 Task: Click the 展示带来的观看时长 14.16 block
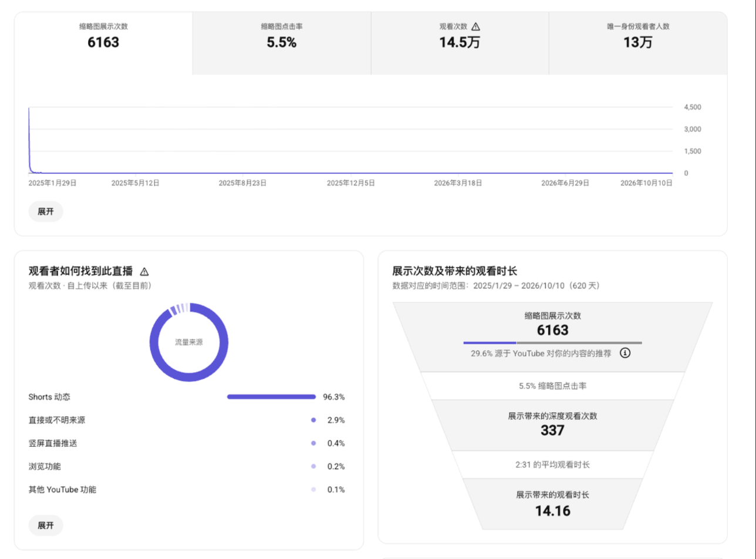click(x=552, y=504)
